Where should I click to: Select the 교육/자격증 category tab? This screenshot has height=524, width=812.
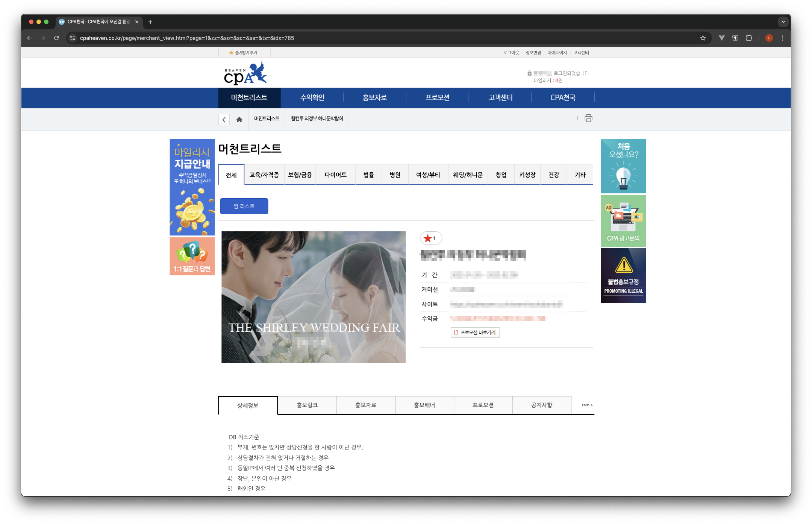click(x=264, y=175)
